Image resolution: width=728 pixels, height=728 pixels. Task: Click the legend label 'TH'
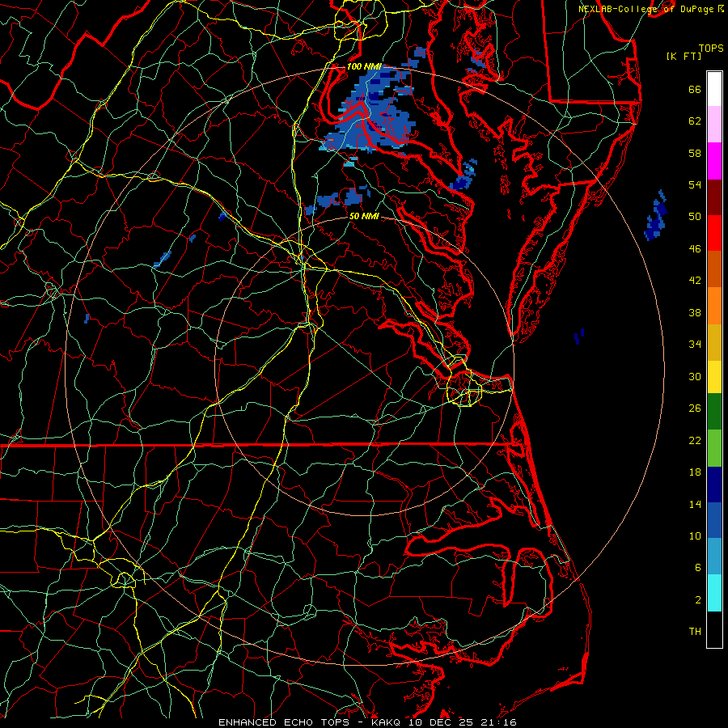point(695,632)
